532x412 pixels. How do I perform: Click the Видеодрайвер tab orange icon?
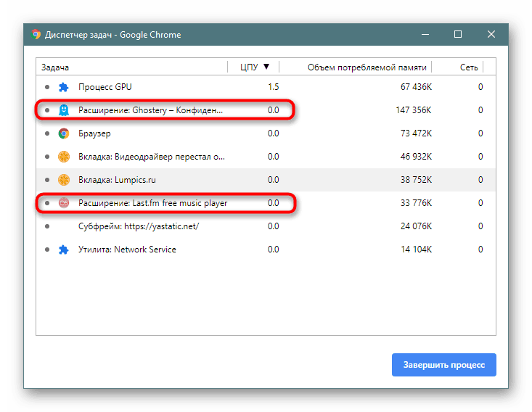(x=64, y=157)
